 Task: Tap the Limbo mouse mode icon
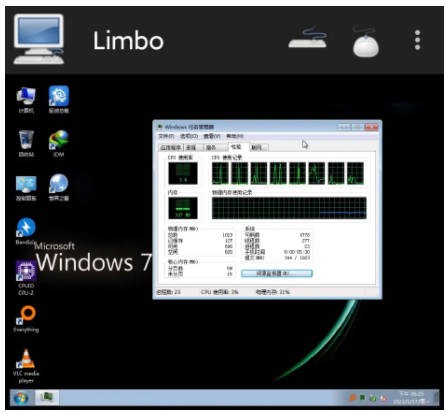pos(365,41)
